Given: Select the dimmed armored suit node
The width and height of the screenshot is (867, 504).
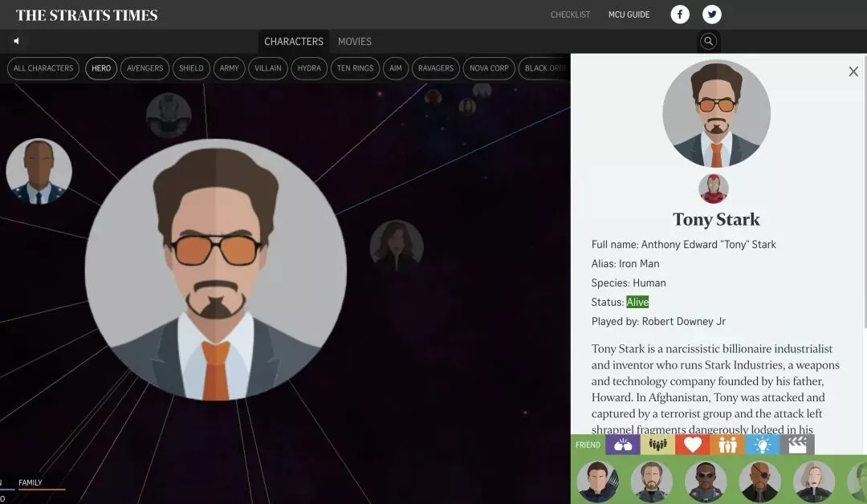Looking at the screenshot, I should coord(169,116).
